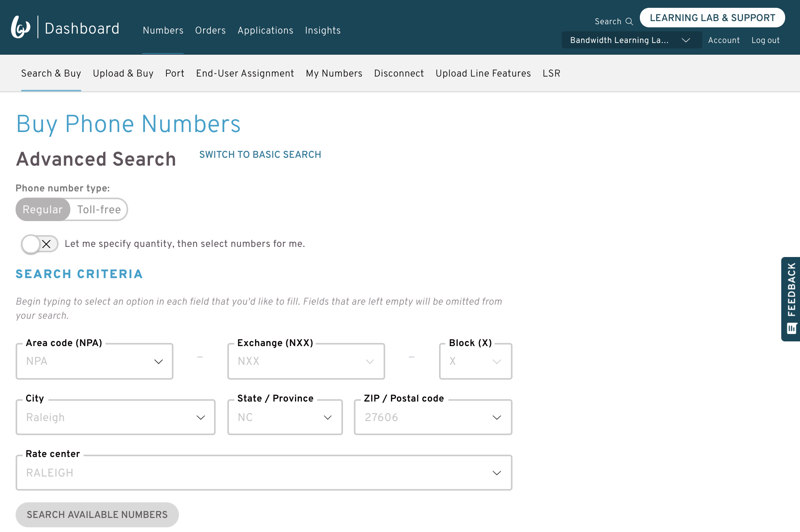Switch to the My Numbers tab

click(334, 73)
